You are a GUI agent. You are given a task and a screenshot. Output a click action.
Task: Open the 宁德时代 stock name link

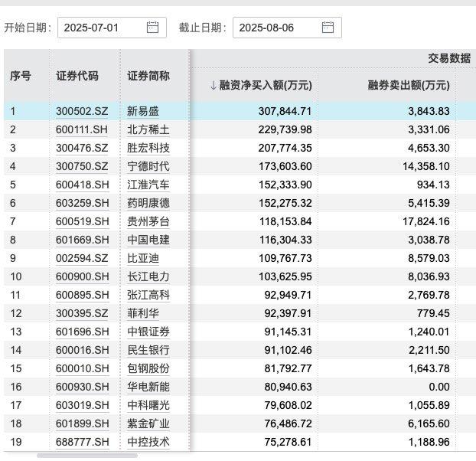pos(148,166)
